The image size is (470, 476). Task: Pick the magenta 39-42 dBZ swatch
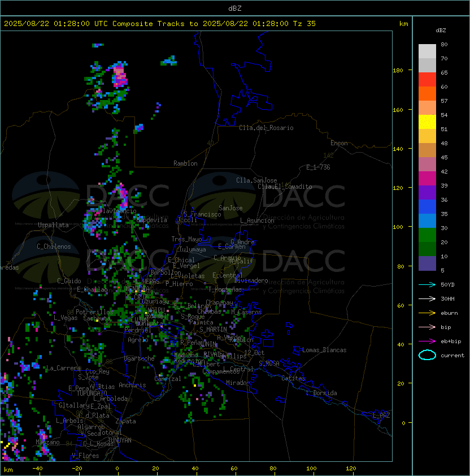tap(427, 179)
